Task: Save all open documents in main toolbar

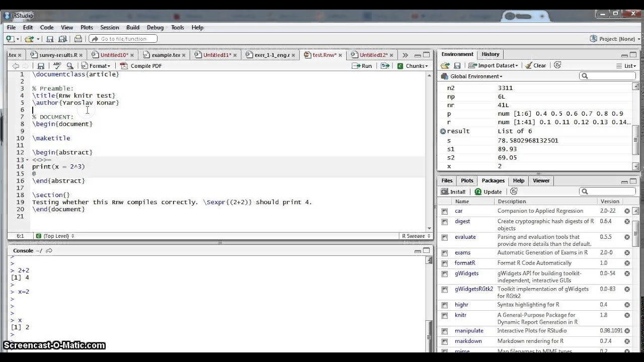Action: [x=62, y=39]
